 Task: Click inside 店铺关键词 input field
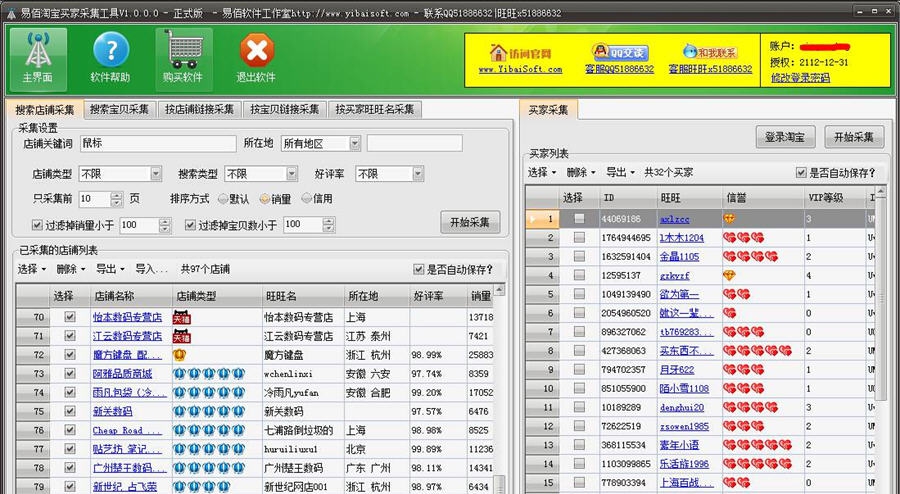click(x=158, y=143)
